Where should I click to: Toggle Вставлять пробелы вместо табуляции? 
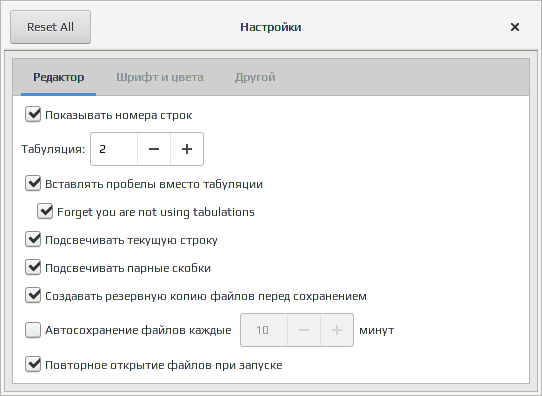pos(33,183)
